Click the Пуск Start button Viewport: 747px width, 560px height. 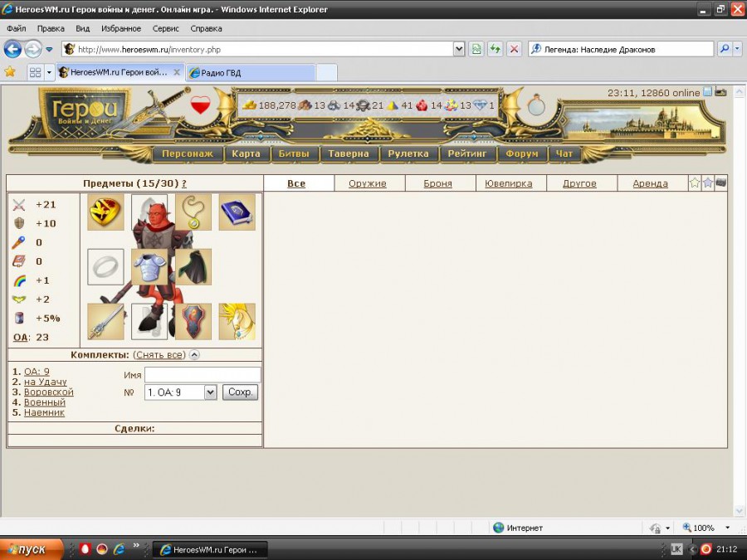[x=32, y=549]
